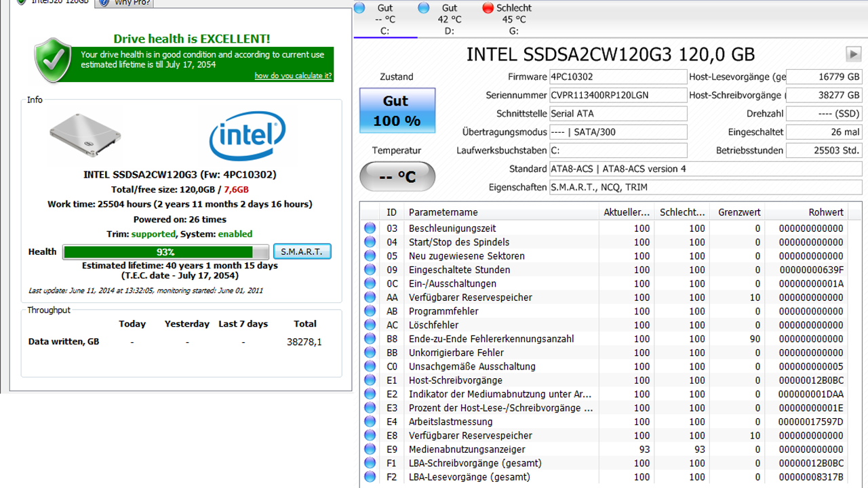Viewport: 868px width, 488px height.
Task: Click the red free size value 7,6GB
Action: point(237,190)
